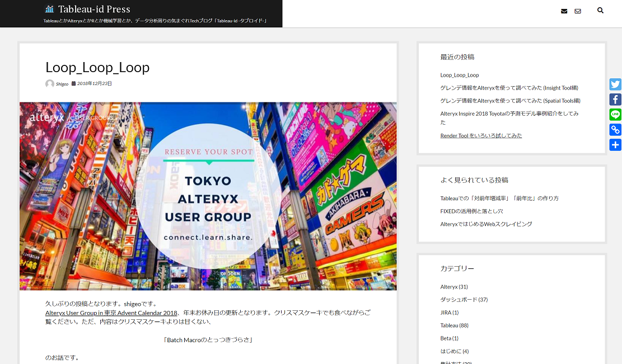Click the author avatar of Shigeo
This screenshot has width=622, height=364.
pyautogui.click(x=50, y=83)
